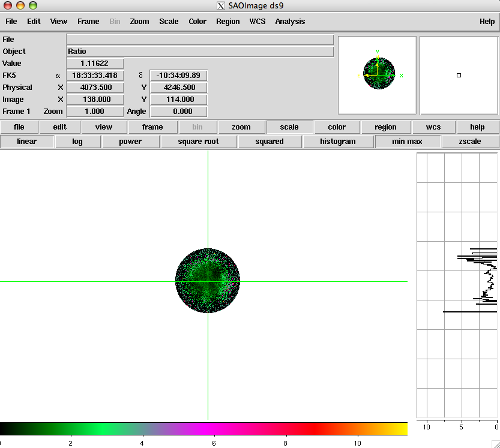Click the min max limits button
Image resolution: width=500 pixels, height=448 pixels.
click(x=408, y=142)
